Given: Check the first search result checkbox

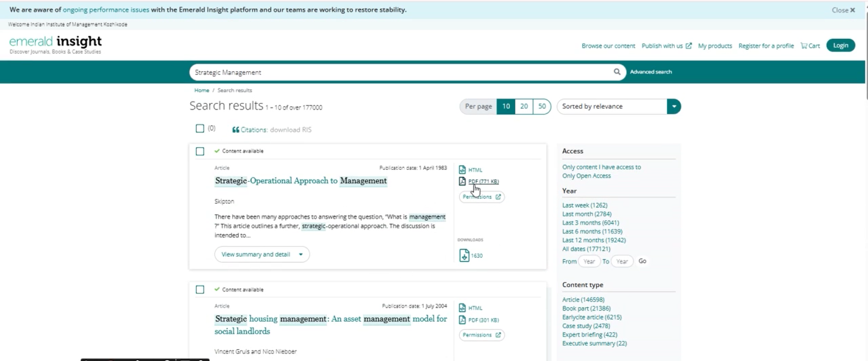Looking at the screenshot, I should pyautogui.click(x=200, y=151).
